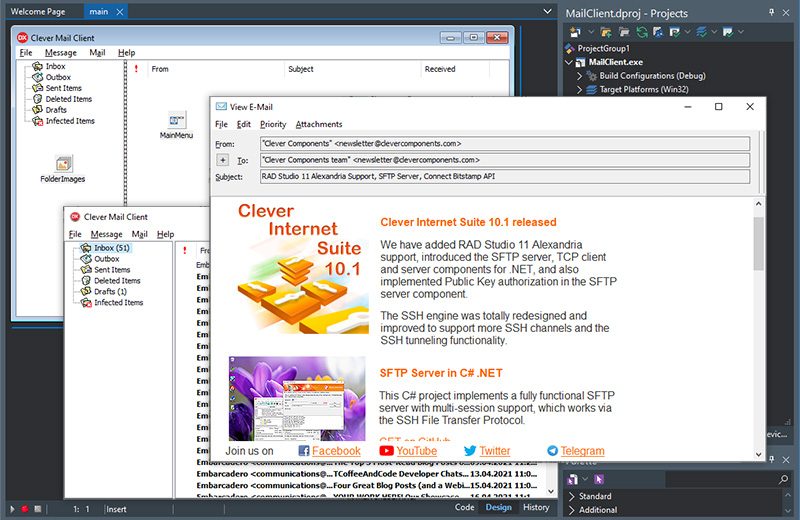Open the Facebook link in the email
Image resolution: width=800 pixels, height=520 pixels.
pos(336,451)
